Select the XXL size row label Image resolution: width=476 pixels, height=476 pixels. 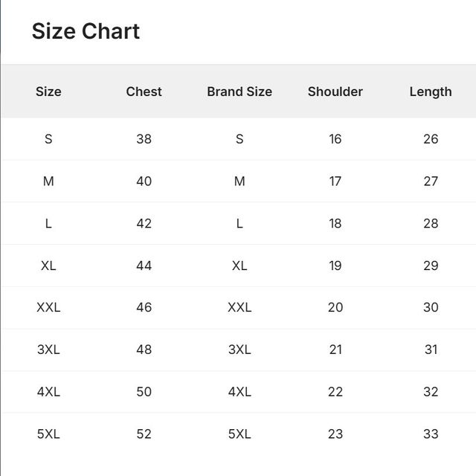[48, 307]
